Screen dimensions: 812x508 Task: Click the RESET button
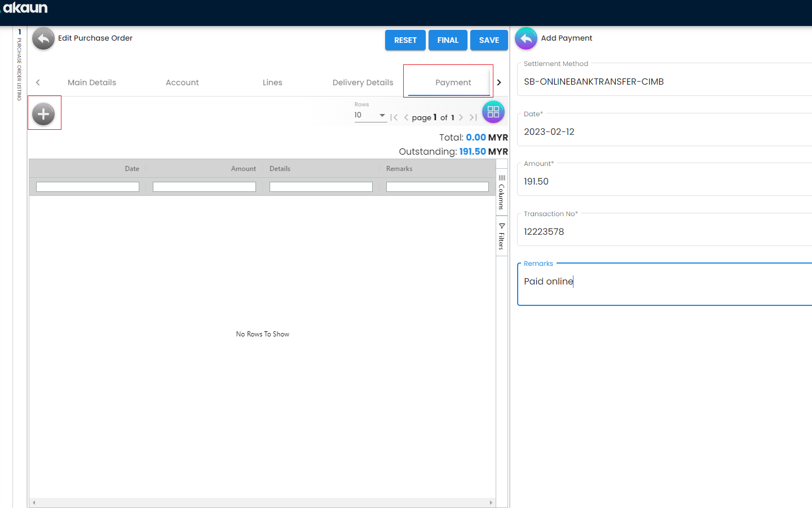pyautogui.click(x=405, y=40)
